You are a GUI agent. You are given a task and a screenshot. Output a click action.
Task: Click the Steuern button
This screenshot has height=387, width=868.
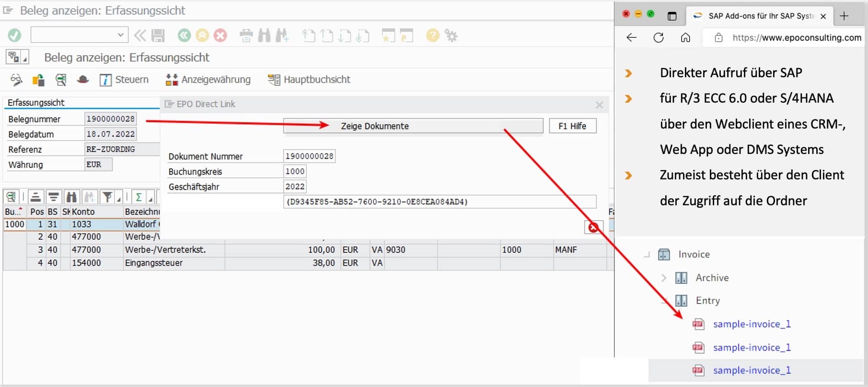[x=124, y=80]
